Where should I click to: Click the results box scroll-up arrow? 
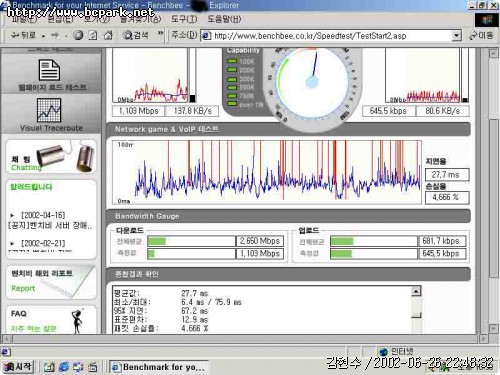coord(416,291)
